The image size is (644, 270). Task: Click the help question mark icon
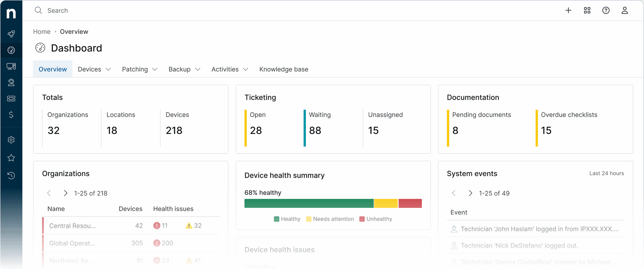click(x=606, y=10)
